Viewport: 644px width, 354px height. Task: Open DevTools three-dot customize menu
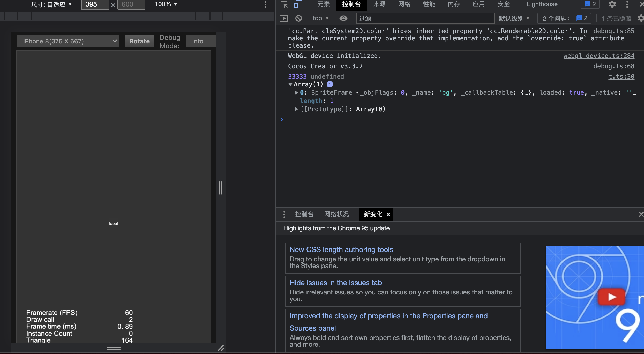click(627, 4)
